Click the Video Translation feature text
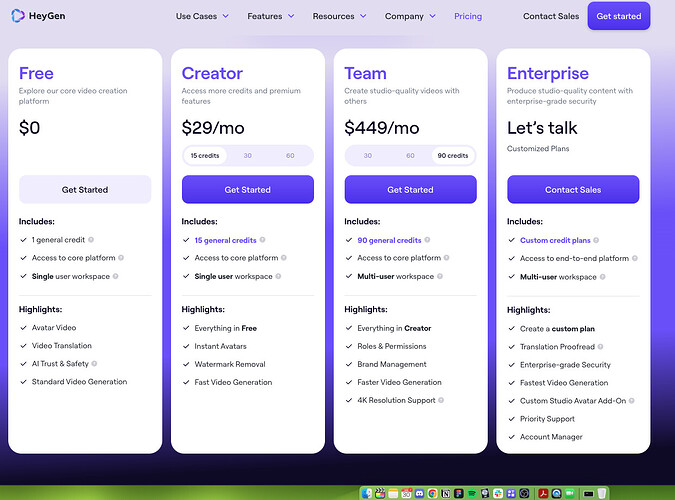This screenshot has width=675, height=500. click(62, 345)
